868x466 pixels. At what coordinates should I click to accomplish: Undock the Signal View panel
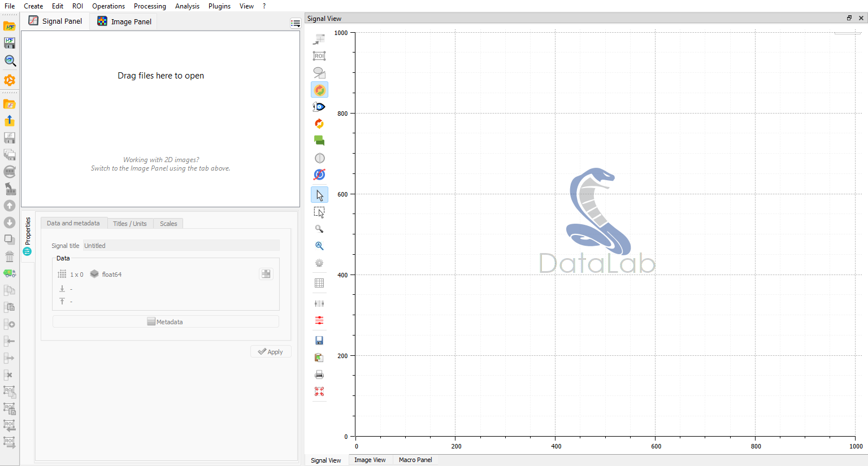pyautogui.click(x=849, y=18)
